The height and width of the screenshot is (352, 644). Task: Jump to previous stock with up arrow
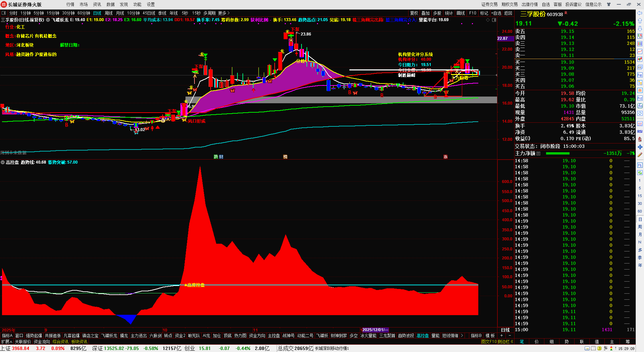pyautogui.click(x=640, y=21)
